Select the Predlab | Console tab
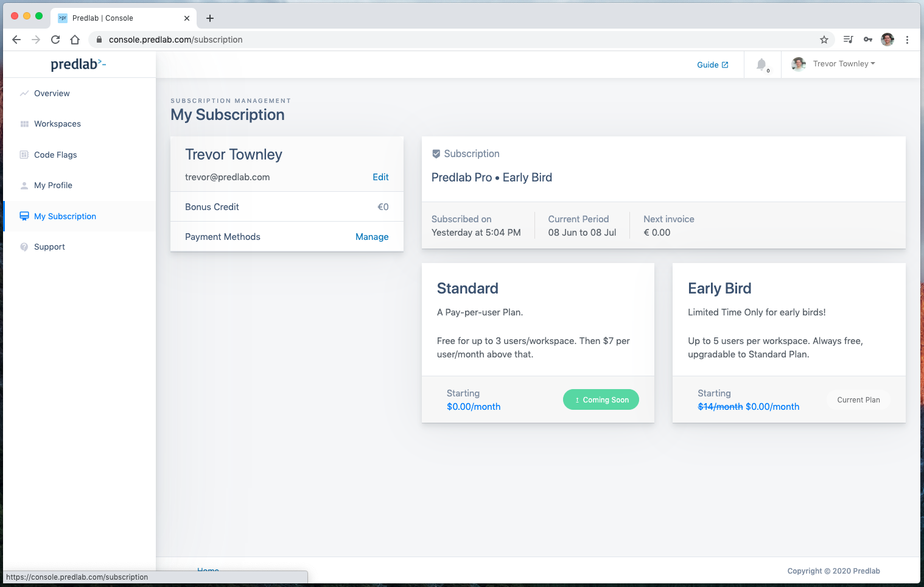The height and width of the screenshot is (587, 924). pos(124,18)
